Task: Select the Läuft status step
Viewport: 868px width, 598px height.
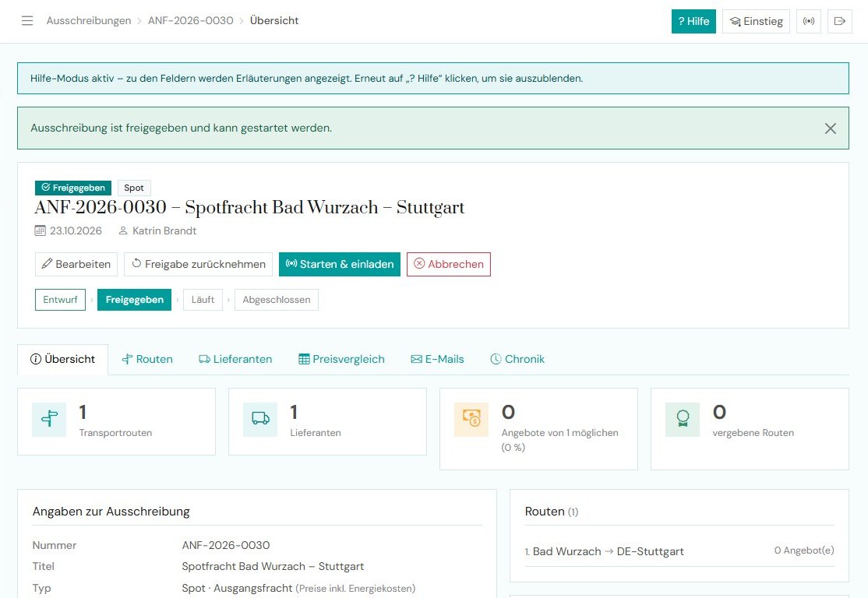Action: point(203,300)
